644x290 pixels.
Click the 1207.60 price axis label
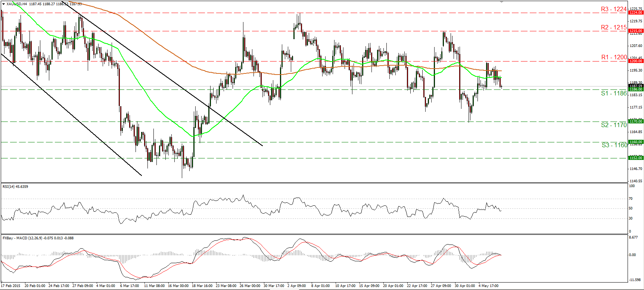(636, 46)
